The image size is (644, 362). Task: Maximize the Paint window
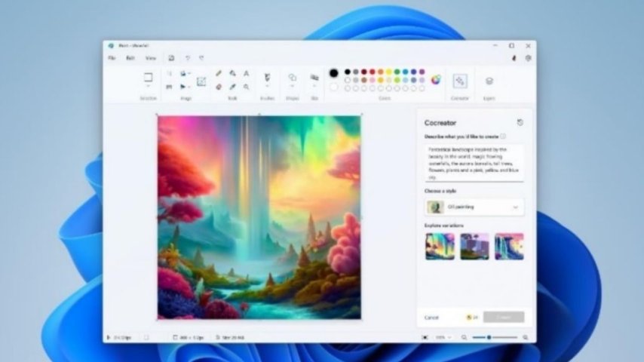(x=511, y=45)
